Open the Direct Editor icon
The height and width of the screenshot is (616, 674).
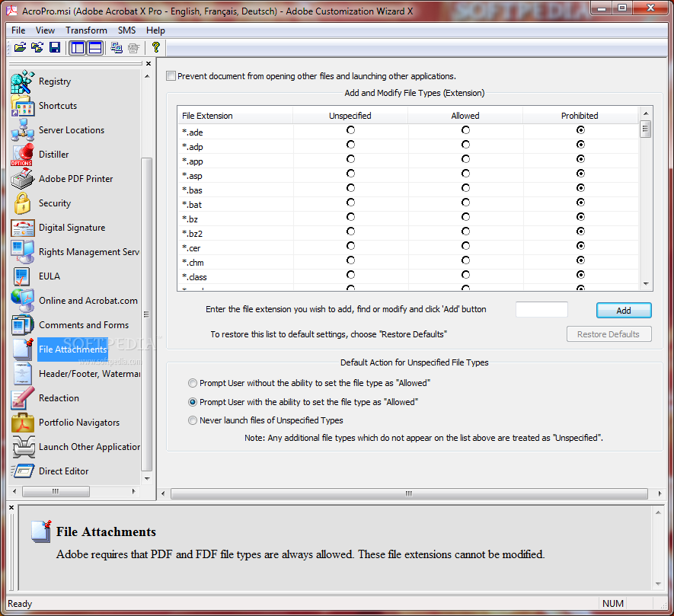point(22,471)
